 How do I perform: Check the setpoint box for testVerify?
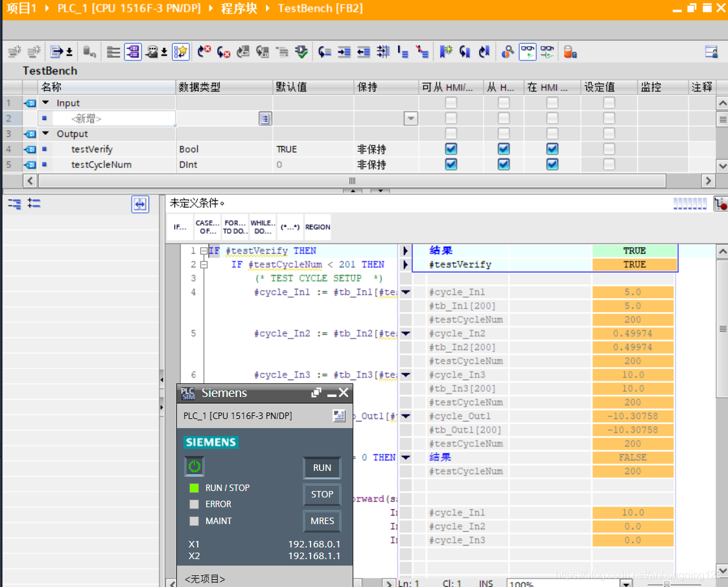609,149
